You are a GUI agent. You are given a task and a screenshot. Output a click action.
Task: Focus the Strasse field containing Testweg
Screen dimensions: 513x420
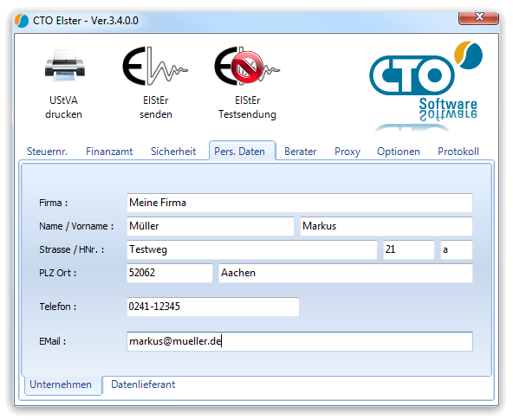click(251, 249)
